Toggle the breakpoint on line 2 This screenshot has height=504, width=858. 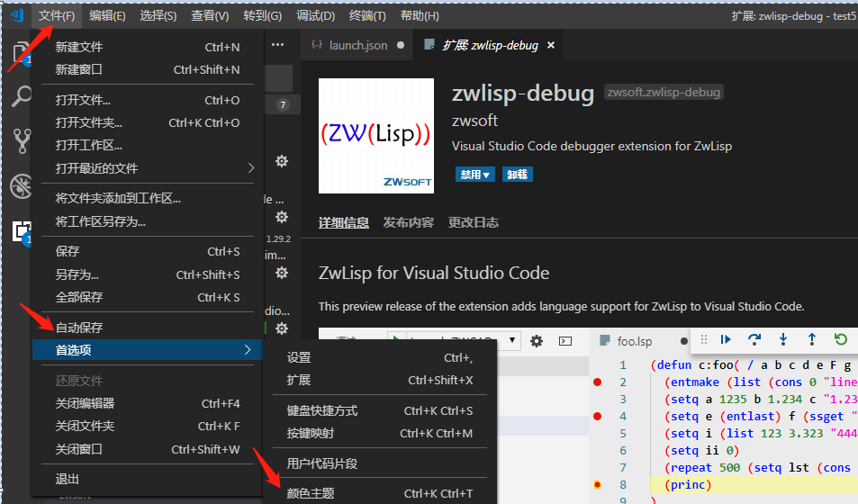click(x=598, y=382)
